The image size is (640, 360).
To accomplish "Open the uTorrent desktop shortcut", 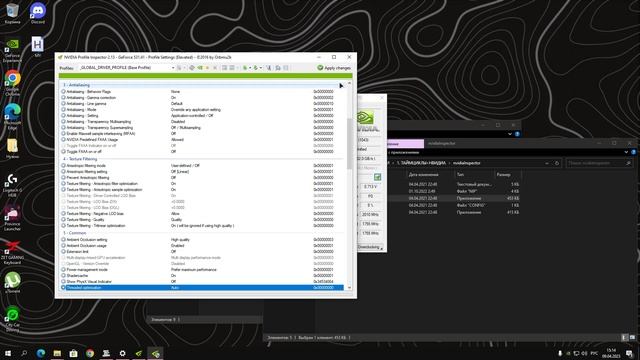I will coord(12,282).
